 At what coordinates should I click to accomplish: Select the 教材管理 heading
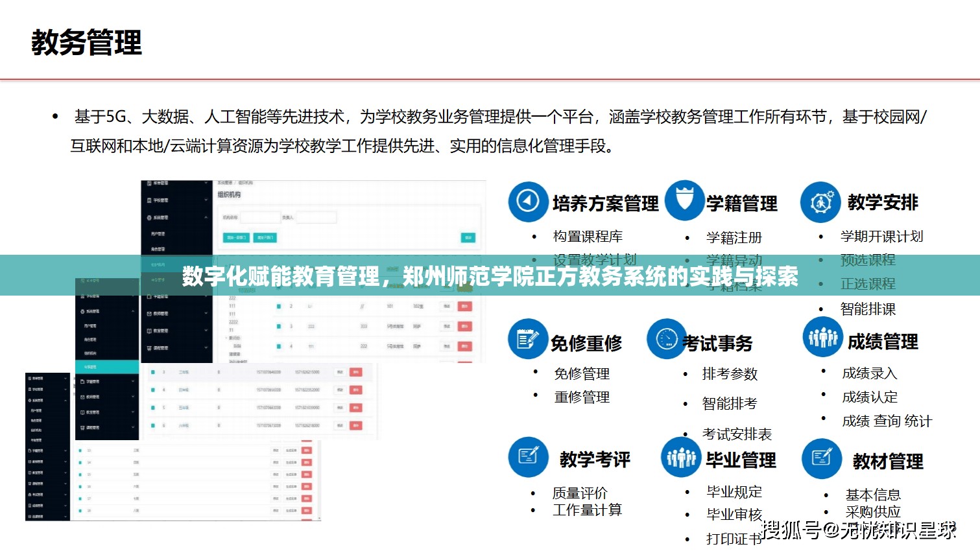click(888, 462)
